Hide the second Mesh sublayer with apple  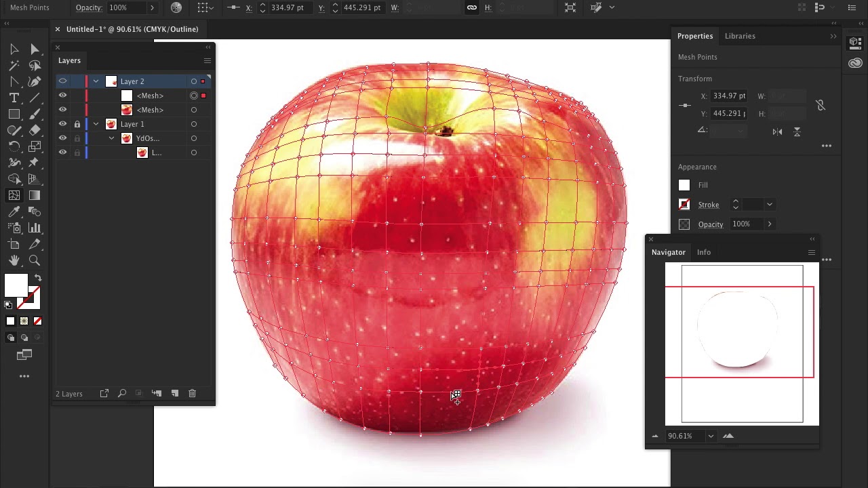pyautogui.click(x=62, y=110)
